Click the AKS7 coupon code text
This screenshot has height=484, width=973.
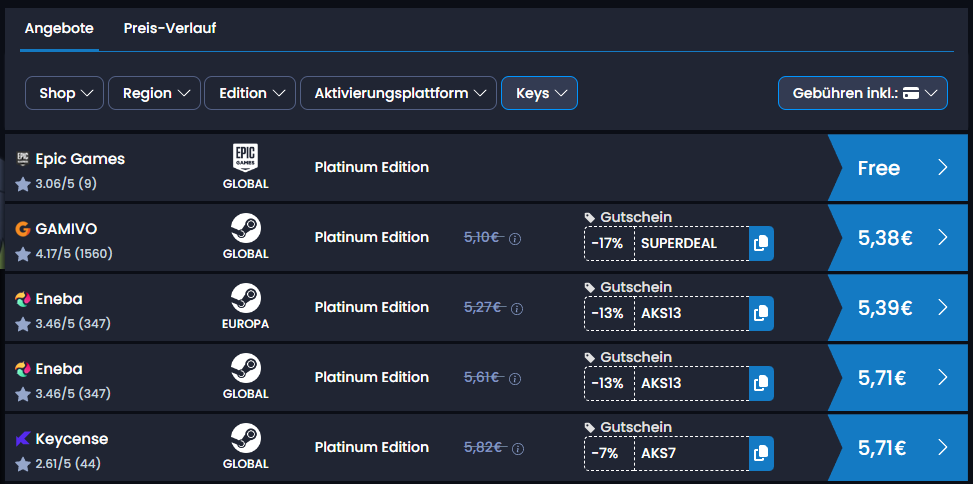pos(658,454)
